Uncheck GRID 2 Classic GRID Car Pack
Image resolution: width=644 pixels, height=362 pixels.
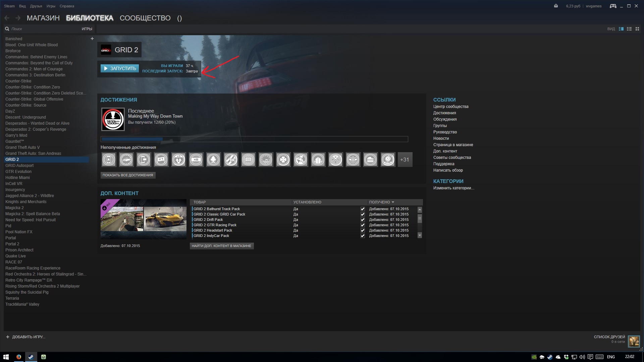(x=363, y=214)
